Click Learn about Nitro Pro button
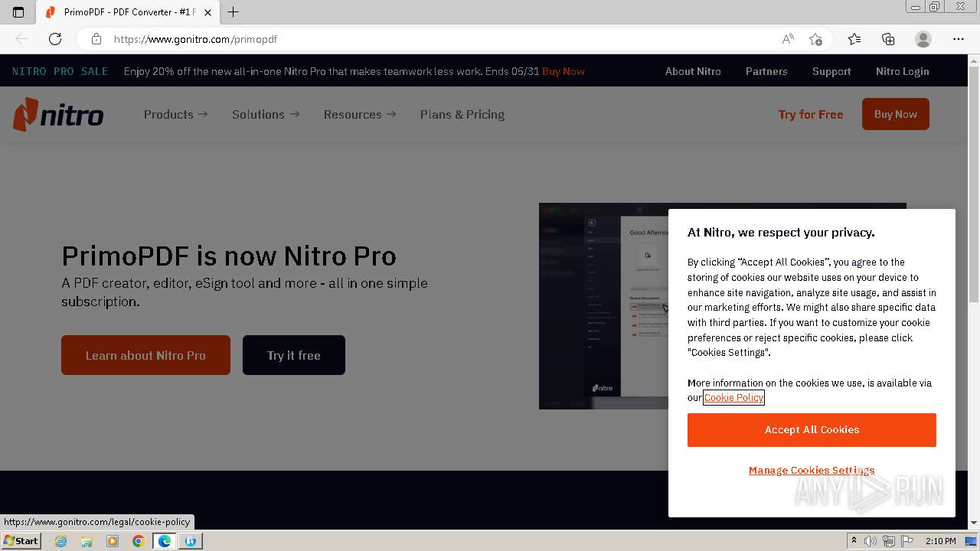Viewport: 980px width, 551px height. (145, 355)
